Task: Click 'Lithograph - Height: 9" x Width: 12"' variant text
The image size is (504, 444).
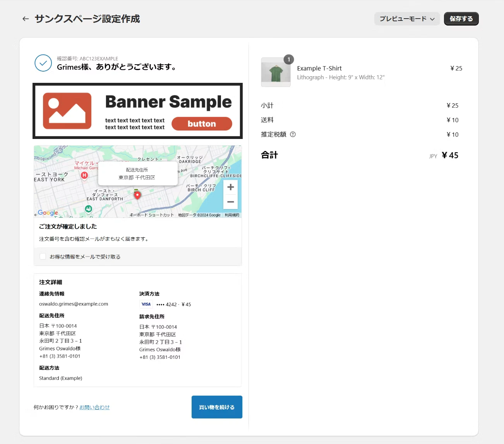Action: [x=341, y=77]
